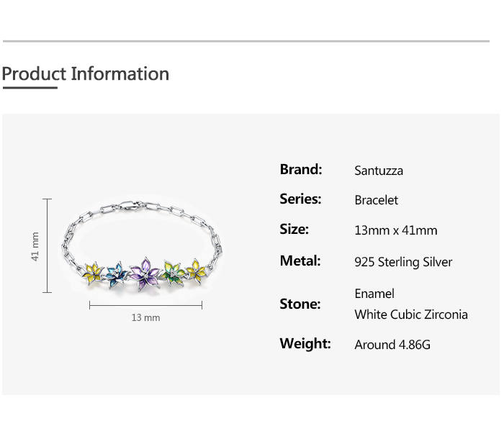The width and height of the screenshot is (504, 439).
Task: Click the "41 mm" height dimension label
Action: tap(35, 246)
